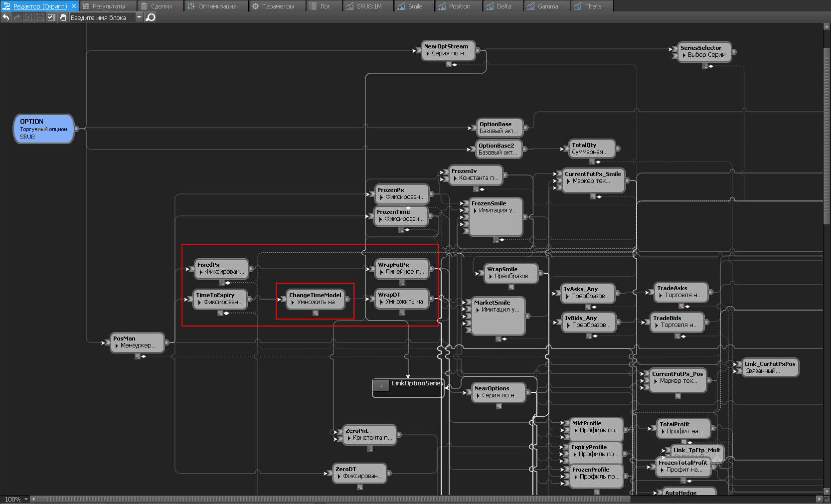Open the 100% zoom level dropdown
831x504 pixels.
click(x=26, y=499)
